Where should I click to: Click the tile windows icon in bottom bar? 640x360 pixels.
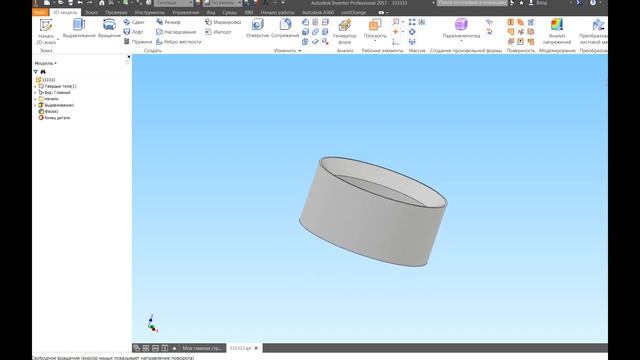pyautogui.click(x=146, y=348)
